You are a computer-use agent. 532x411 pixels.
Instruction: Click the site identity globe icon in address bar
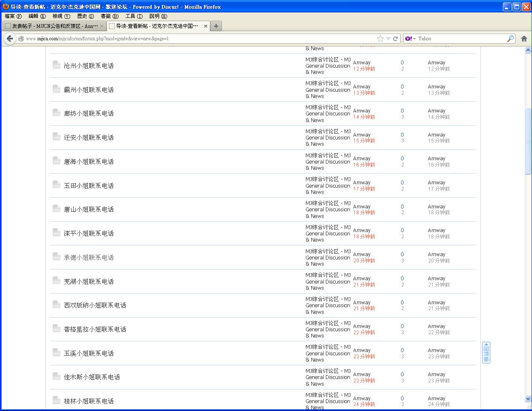[21, 39]
